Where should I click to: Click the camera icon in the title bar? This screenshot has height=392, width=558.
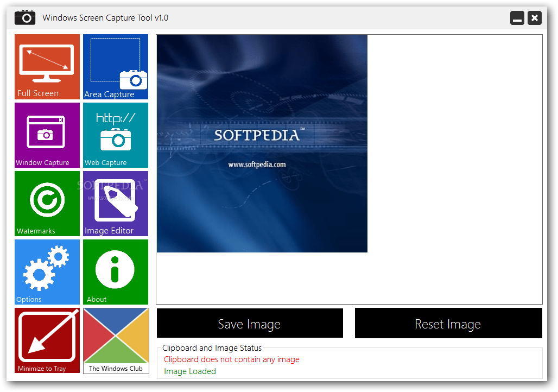[x=24, y=17]
